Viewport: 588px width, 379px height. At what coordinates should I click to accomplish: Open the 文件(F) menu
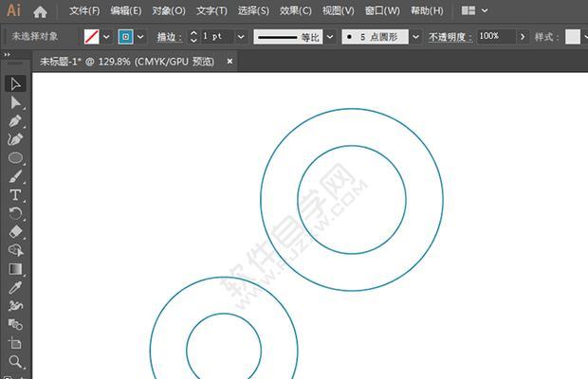coord(84,10)
